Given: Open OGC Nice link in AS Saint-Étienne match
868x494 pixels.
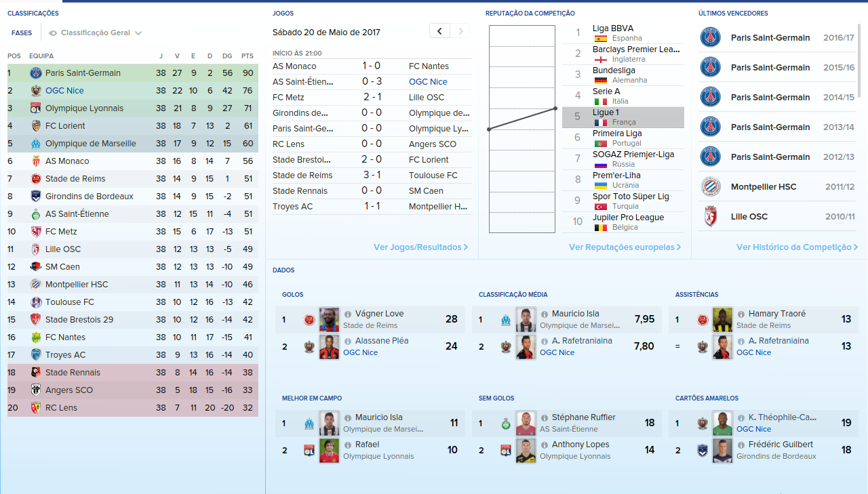Looking at the screenshot, I should point(428,81).
